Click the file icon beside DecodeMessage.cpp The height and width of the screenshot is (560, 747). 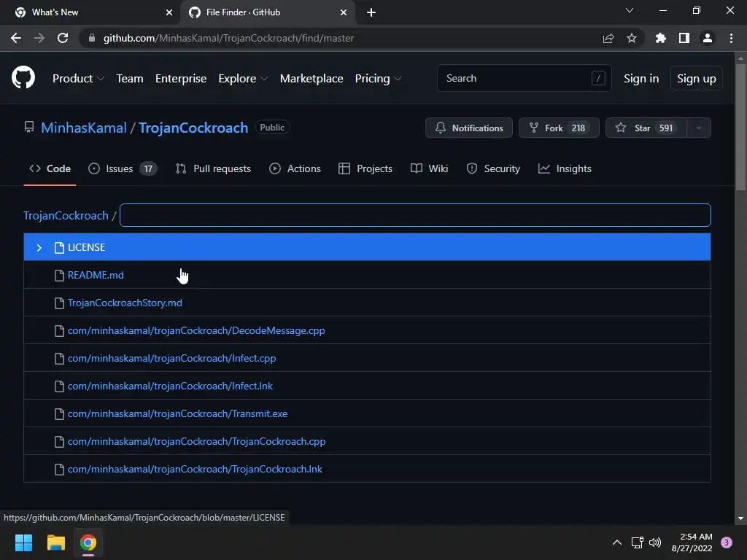pos(59,330)
